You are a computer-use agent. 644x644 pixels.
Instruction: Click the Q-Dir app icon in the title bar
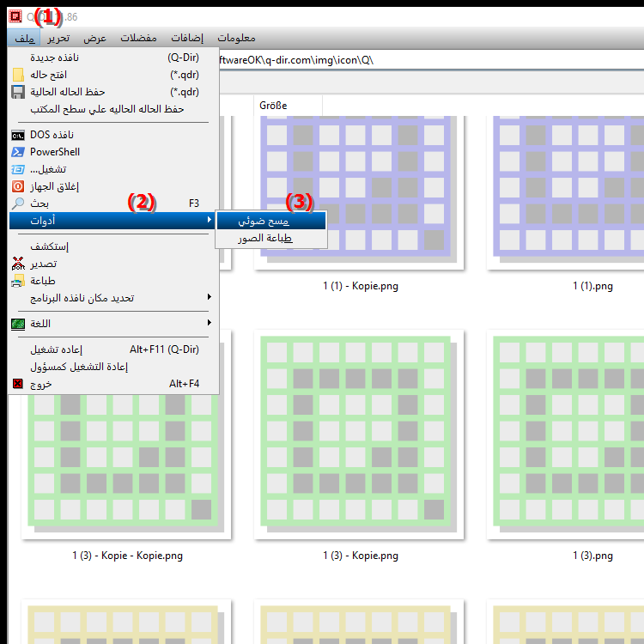[x=15, y=16]
